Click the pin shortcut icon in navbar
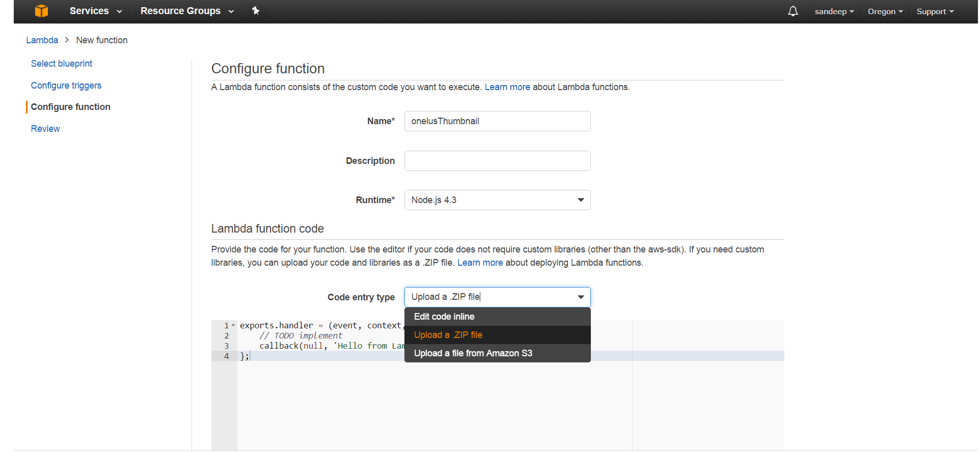Image resolution: width=980 pixels, height=452 pixels. coord(256,11)
